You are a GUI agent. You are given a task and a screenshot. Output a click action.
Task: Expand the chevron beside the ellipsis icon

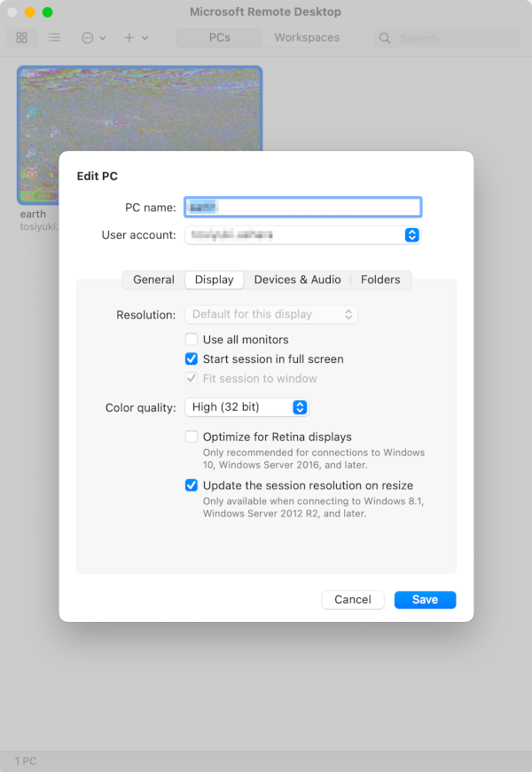pos(102,38)
